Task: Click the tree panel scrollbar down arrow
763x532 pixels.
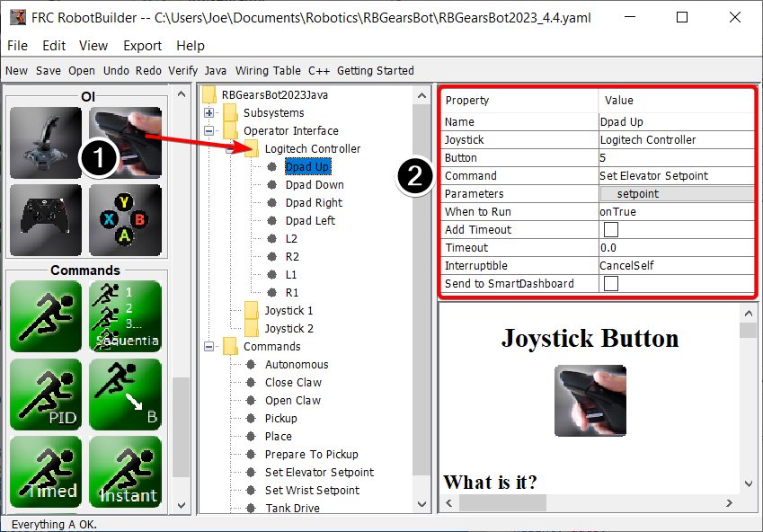Action: [x=421, y=504]
